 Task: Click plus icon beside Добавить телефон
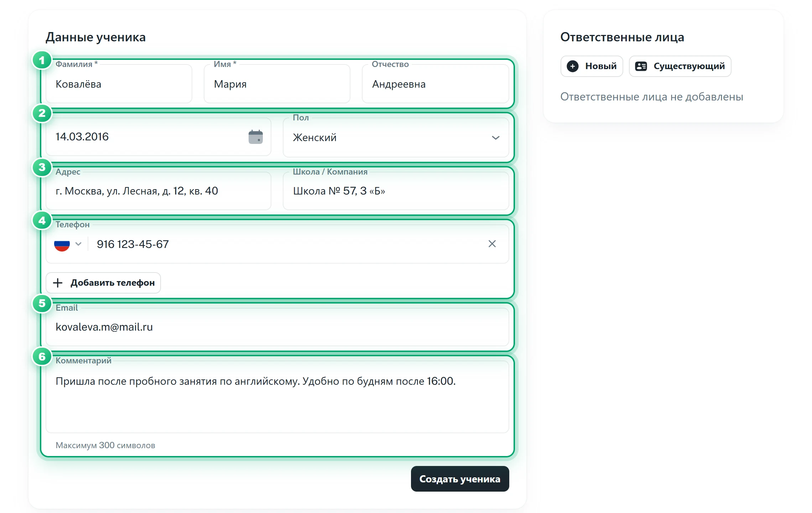pyautogui.click(x=58, y=283)
